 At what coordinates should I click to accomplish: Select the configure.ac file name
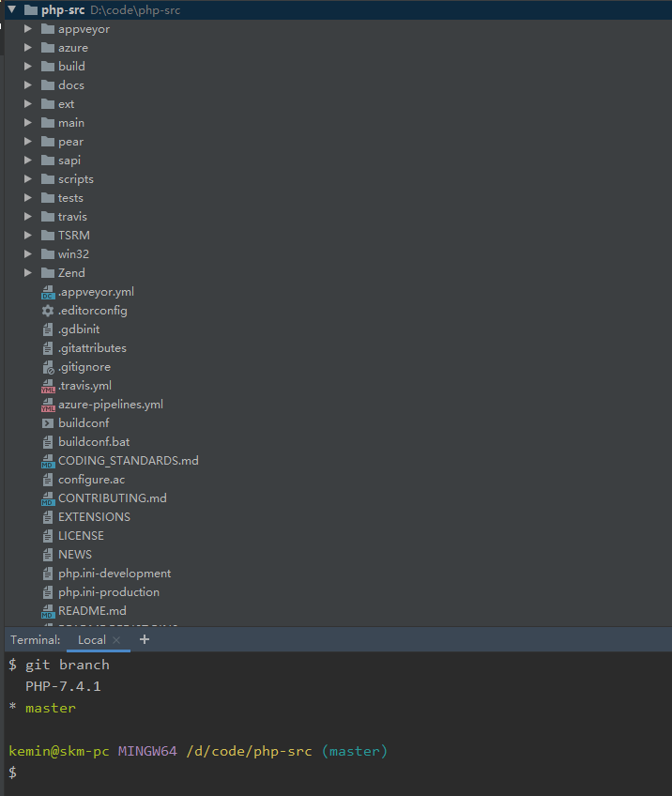tap(91, 480)
